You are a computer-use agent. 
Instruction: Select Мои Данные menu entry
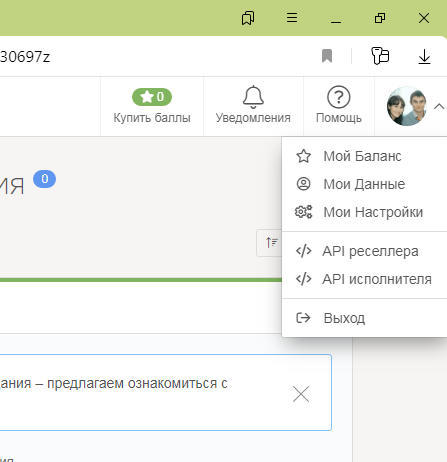pyautogui.click(x=364, y=184)
